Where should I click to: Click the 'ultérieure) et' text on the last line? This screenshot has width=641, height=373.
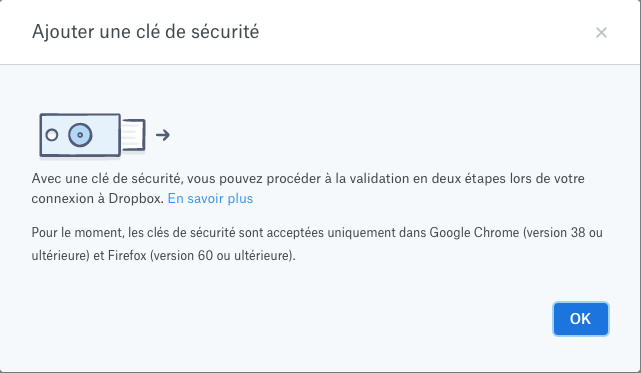[x=68, y=256]
